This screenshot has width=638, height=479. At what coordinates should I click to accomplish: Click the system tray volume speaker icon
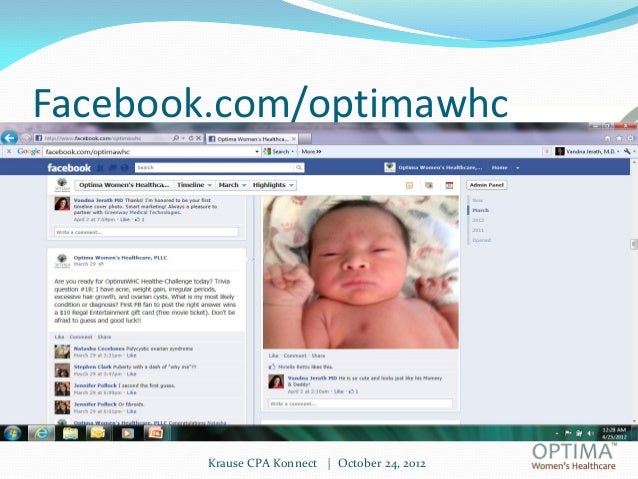(590, 433)
